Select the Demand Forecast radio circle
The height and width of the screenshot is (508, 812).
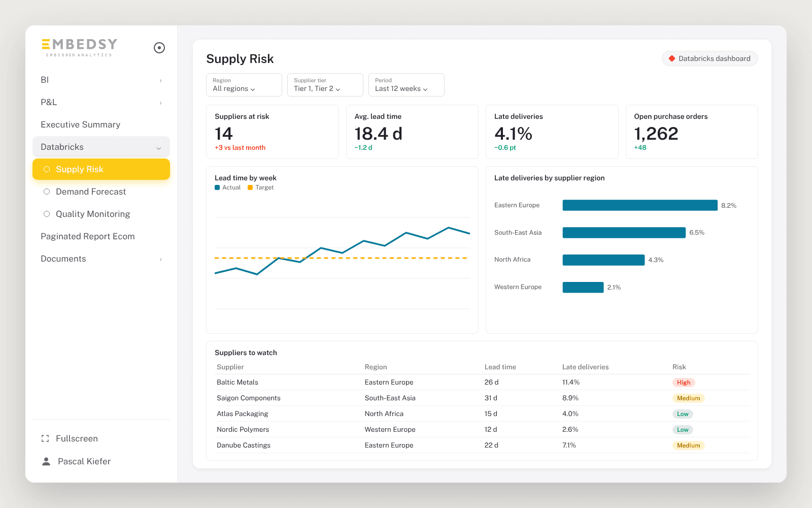pyautogui.click(x=47, y=192)
